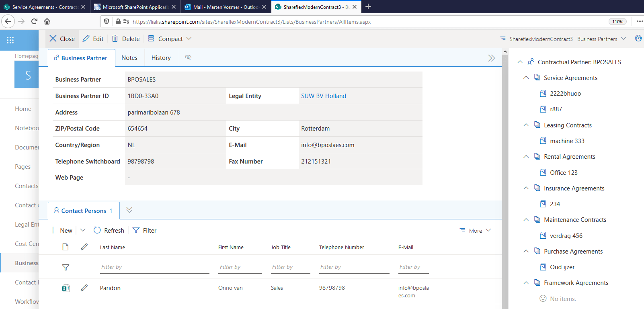Viewport: 644px width, 309px height.
Task: Click the edit pencil column header icon
Action: tap(84, 247)
